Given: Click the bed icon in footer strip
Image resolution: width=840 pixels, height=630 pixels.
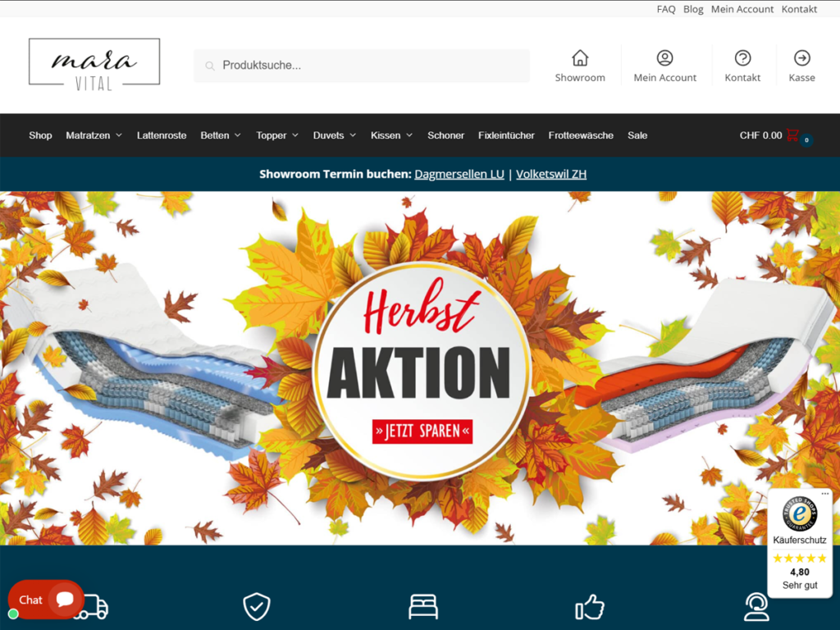Looking at the screenshot, I should tap(423, 606).
